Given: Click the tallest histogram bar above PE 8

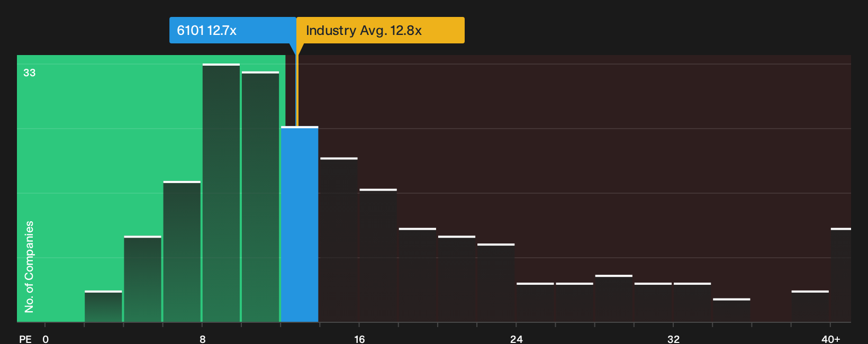Looking at the screenshot, I should point(221,193).
